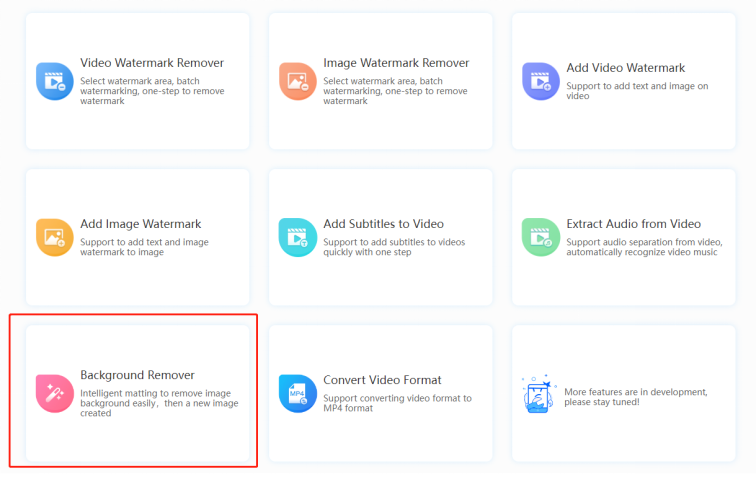Click 'Support to add subtitles to videos' description
Viewport: 756px width, 478px height.
point(394,247)
